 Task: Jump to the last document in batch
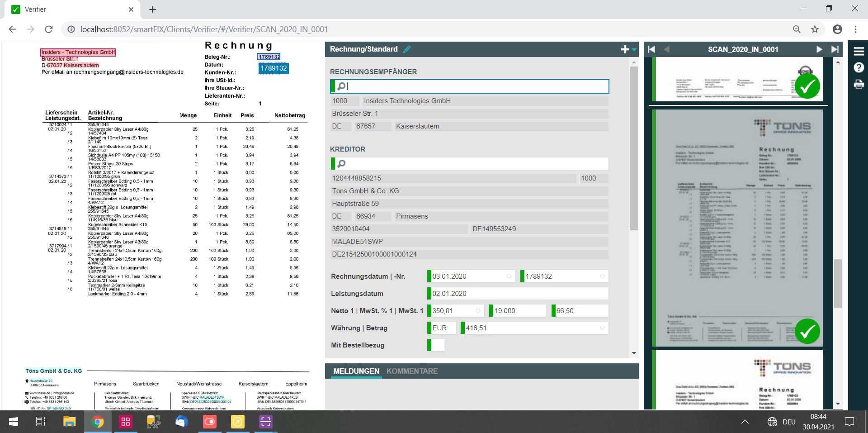click(x=835, y=49)
